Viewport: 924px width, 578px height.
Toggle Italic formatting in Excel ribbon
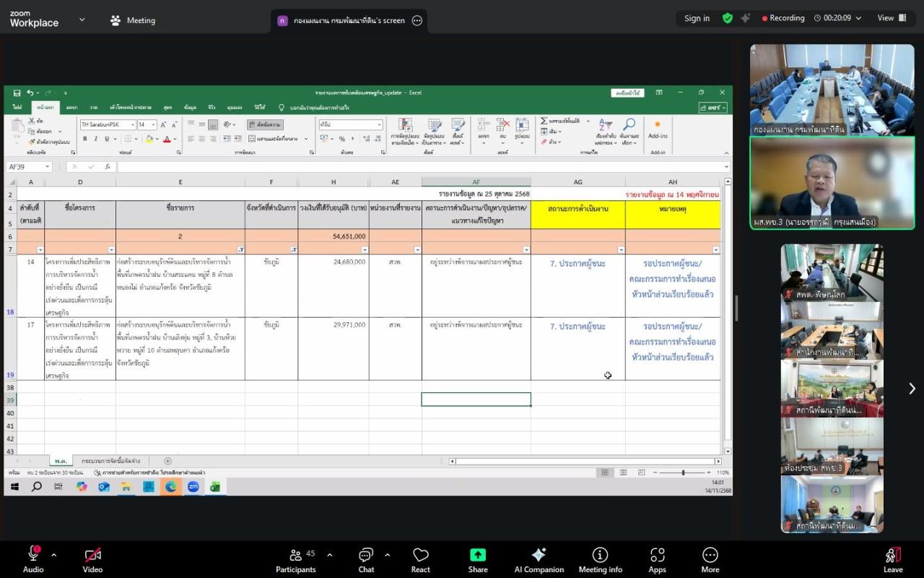tap(96, 139)
